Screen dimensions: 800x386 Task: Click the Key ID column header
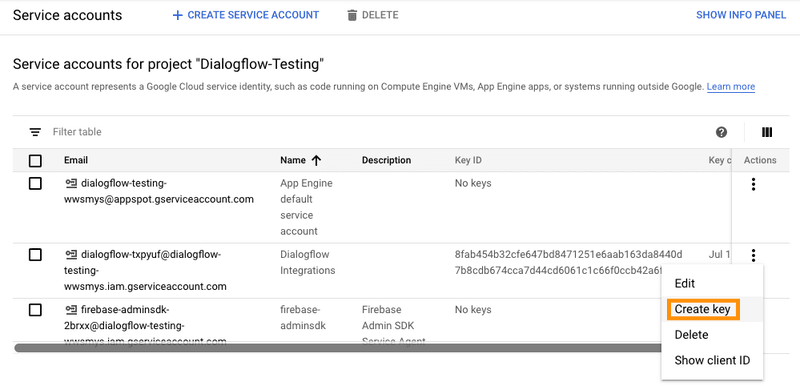tap(468, 160)
